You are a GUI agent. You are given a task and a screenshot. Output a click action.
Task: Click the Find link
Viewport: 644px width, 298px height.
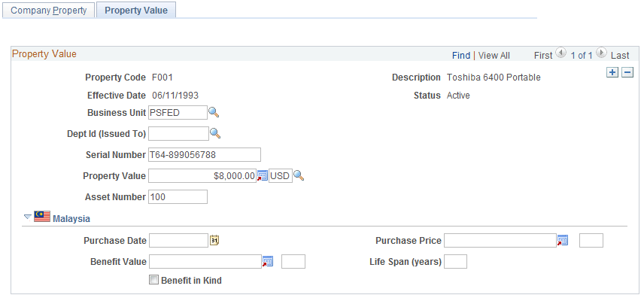[x=461, y=56]
